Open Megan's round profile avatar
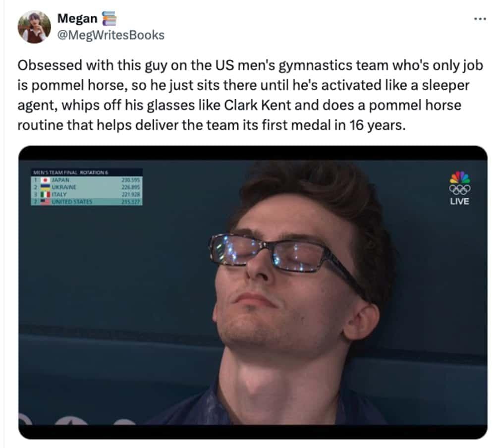Viewport: 495px width, 448px height. (x=34, y=27)
